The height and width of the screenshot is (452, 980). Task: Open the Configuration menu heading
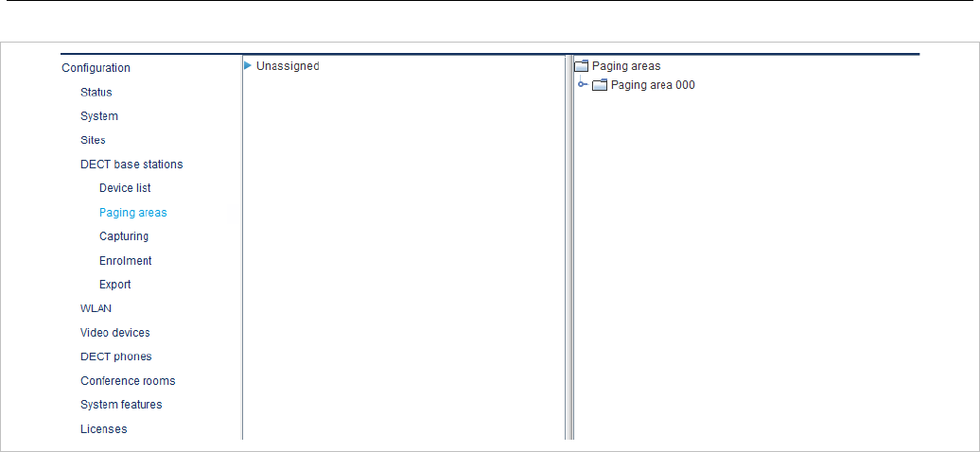click(96, 67)
